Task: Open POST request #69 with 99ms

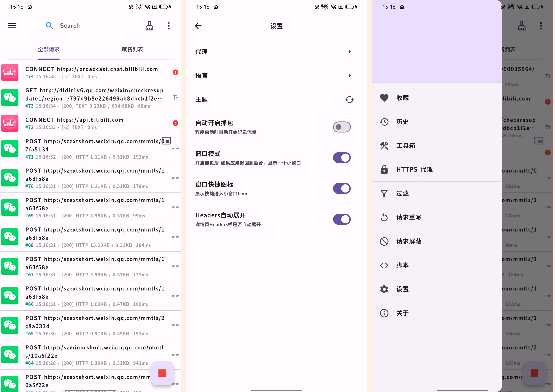Action: pos(91,208)
